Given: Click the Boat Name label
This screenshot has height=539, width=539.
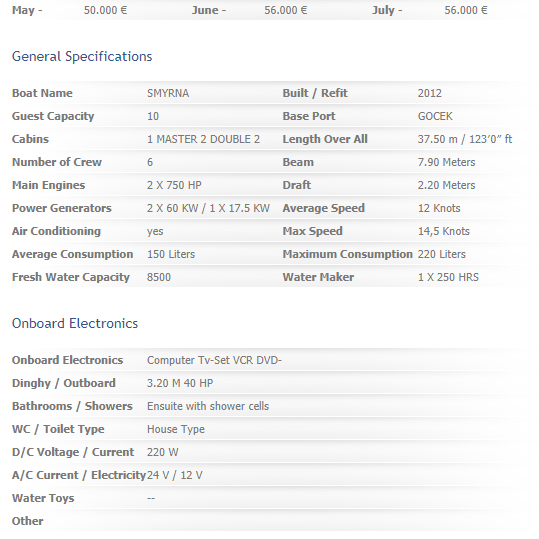Looking at the screenshot, I should click(42, 93).
